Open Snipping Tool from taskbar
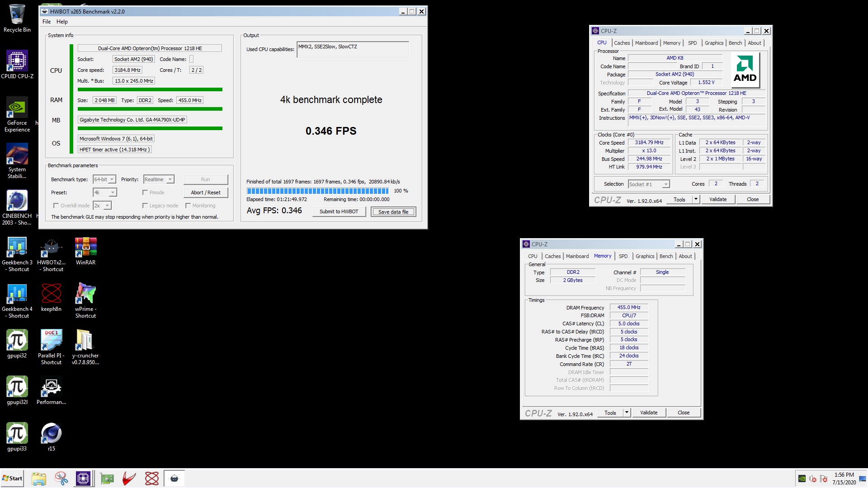 pyautogui.click(x=61, y=479)
